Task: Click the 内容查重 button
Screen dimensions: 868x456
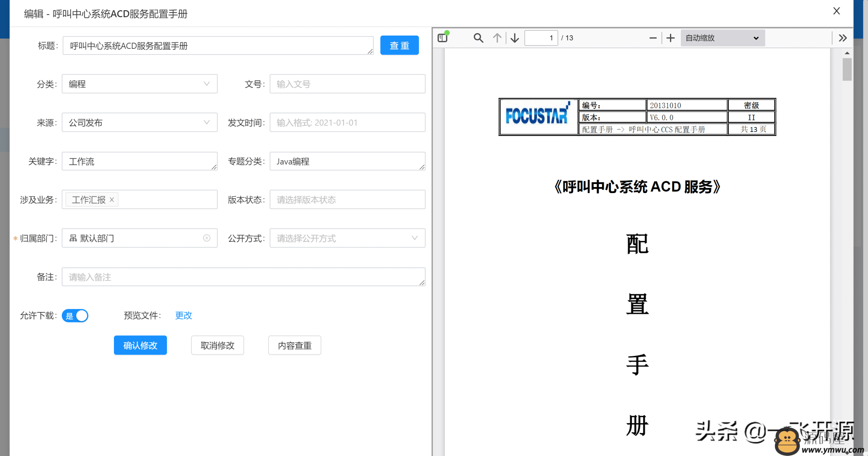Action: coord(295,345)
